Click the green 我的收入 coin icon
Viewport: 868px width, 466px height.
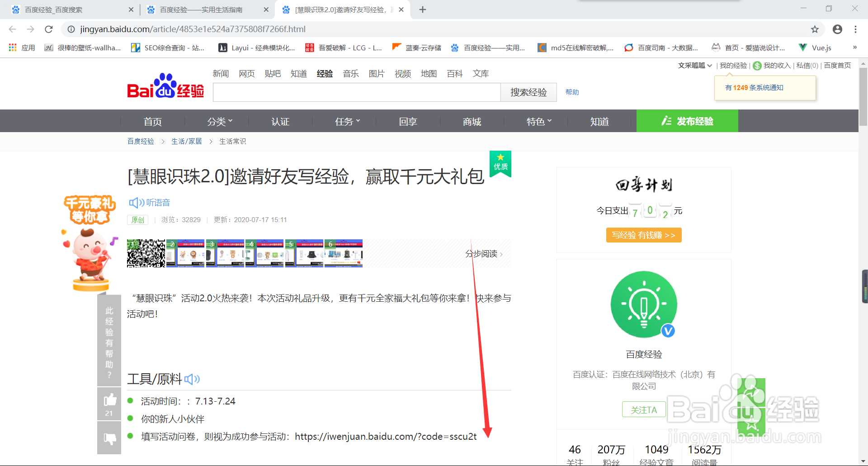[757, 66]
